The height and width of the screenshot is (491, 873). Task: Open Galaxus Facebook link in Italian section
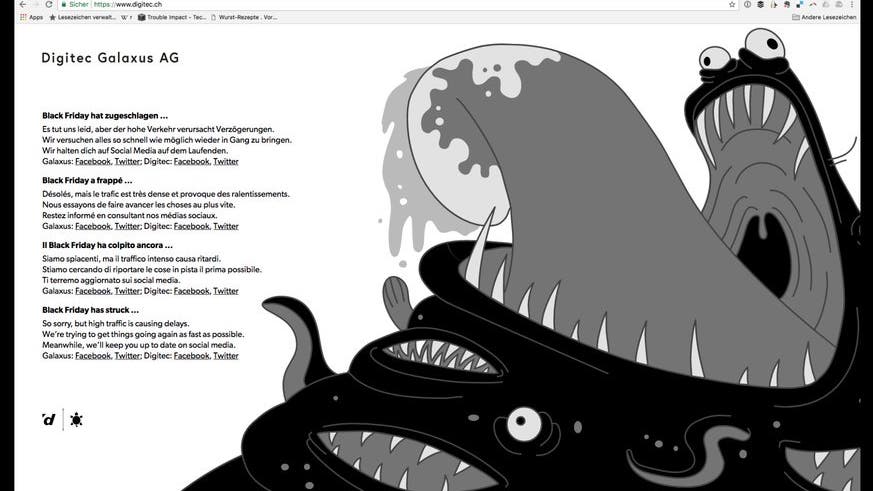point(93,291)
